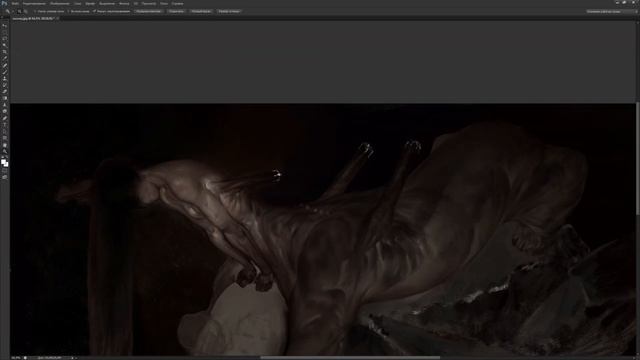Select the Dodge tool
This screenshot has width=640, height=360.
tap(4, 111)
